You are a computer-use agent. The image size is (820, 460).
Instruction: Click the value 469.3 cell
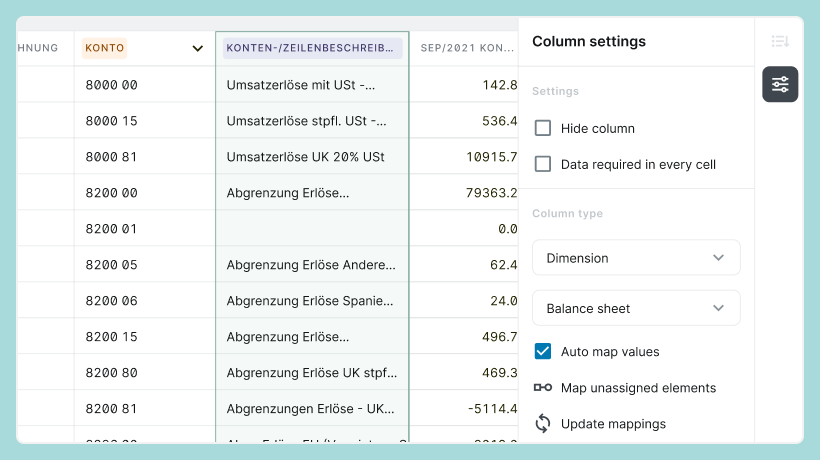(x=464, y=373)
